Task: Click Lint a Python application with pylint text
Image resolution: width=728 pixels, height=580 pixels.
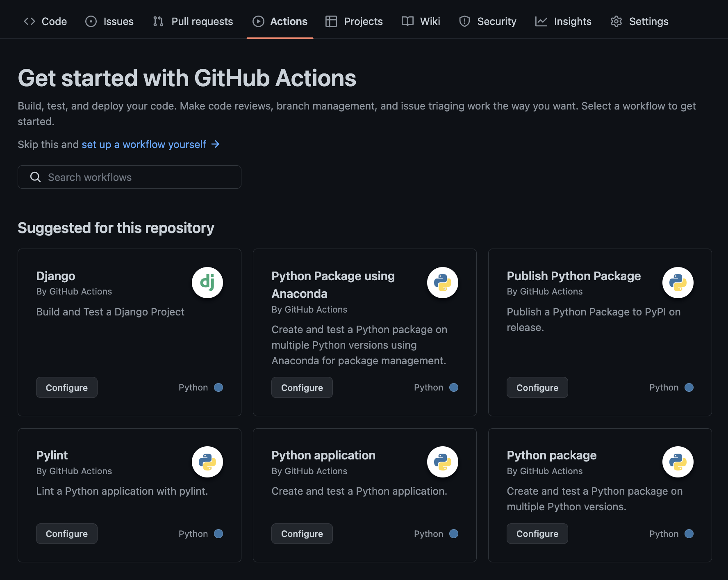Action: tap(122, 491)
